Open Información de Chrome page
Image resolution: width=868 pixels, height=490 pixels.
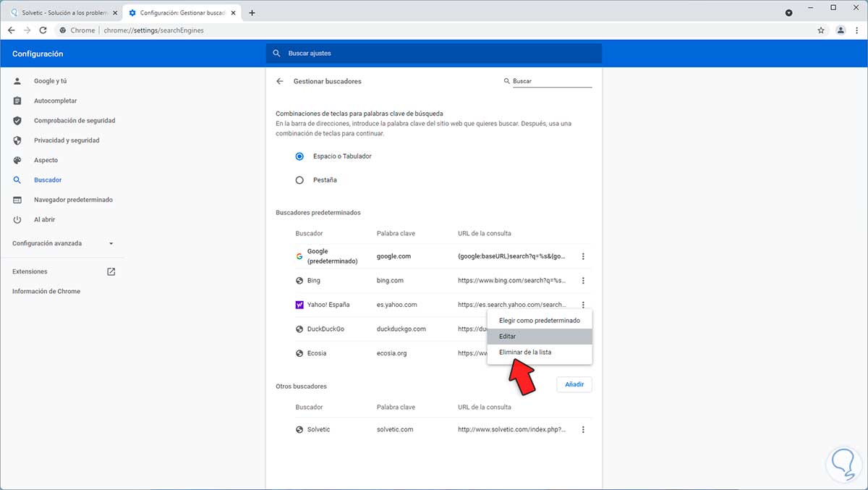[46, 291]
